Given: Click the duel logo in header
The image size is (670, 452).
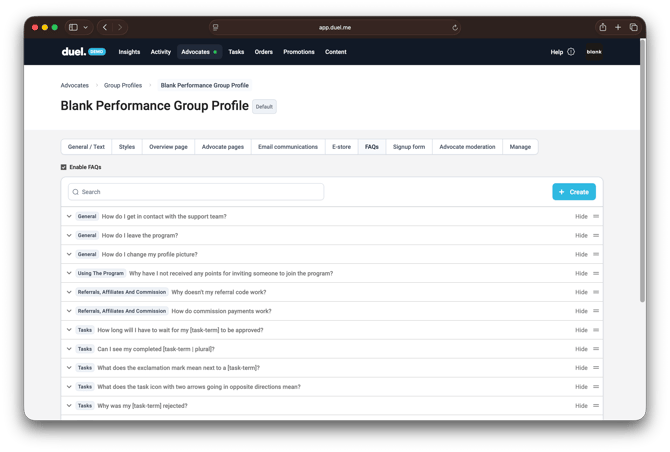Looking at the screenshot, I should (74, 52).
